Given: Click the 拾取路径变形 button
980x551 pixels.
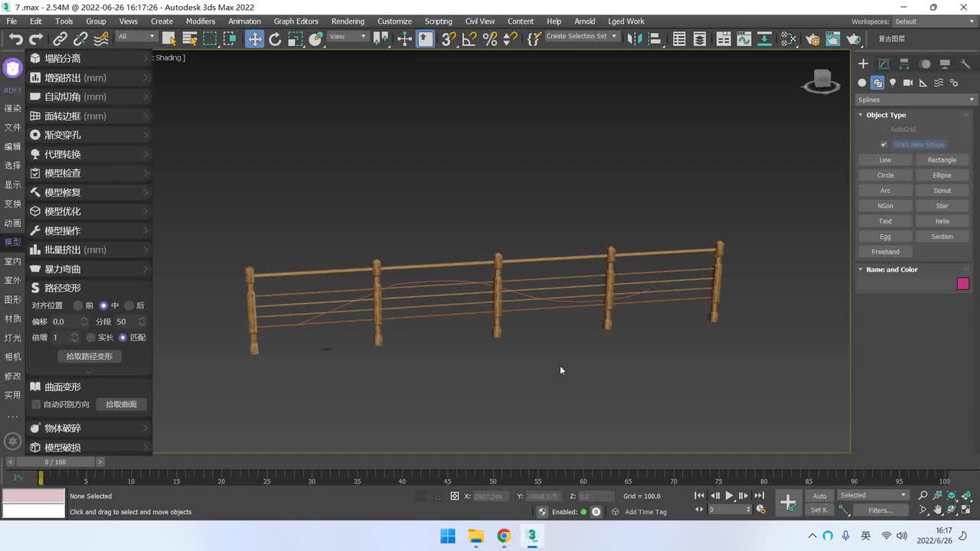Looking at the screenshot, I should [x=90, y=357].
